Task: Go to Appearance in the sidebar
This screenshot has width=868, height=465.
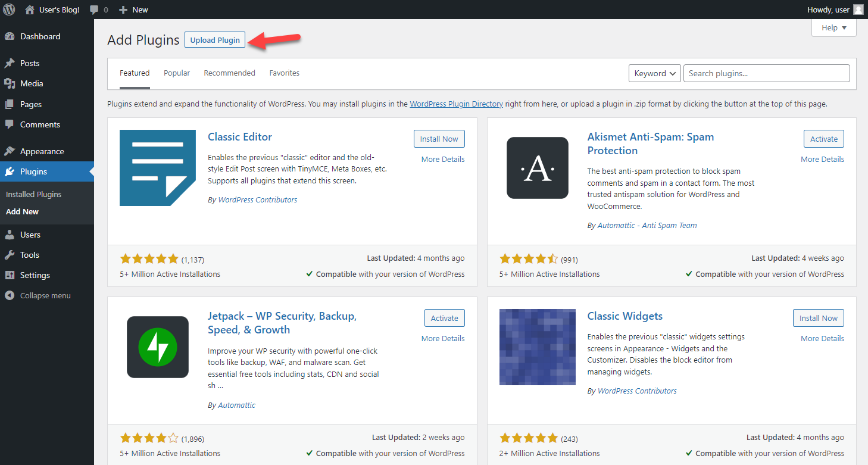Action: pos(42,151)
